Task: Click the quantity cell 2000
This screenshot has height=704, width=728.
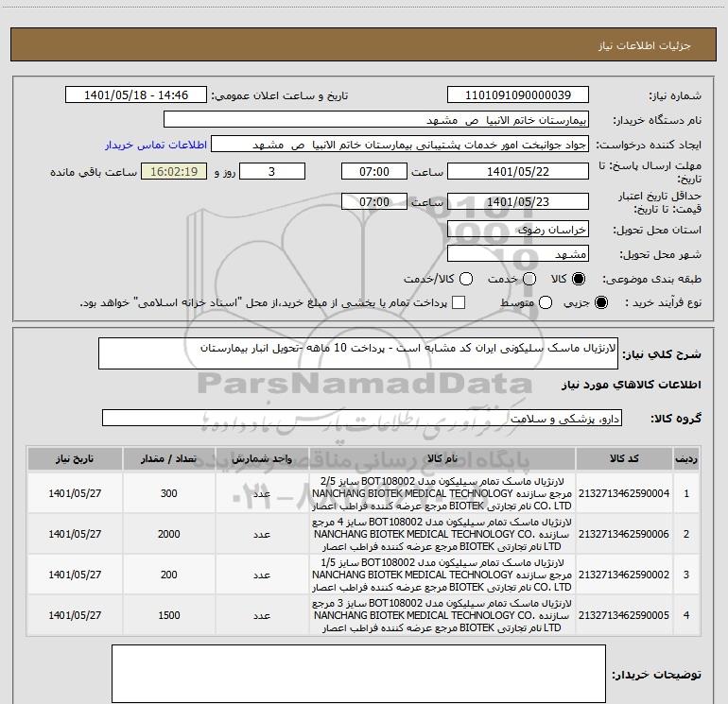Action: [168, 534]
